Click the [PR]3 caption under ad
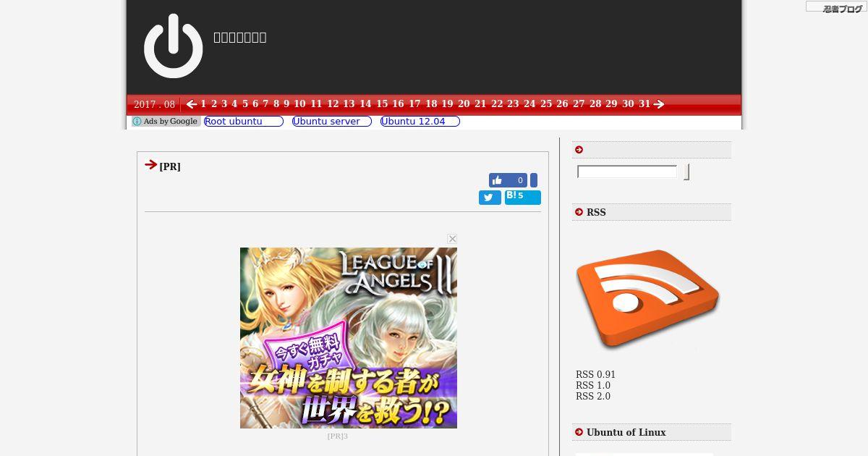Image resolution: width=868 pixels, height=456 pixels. (x=338, y=436)
